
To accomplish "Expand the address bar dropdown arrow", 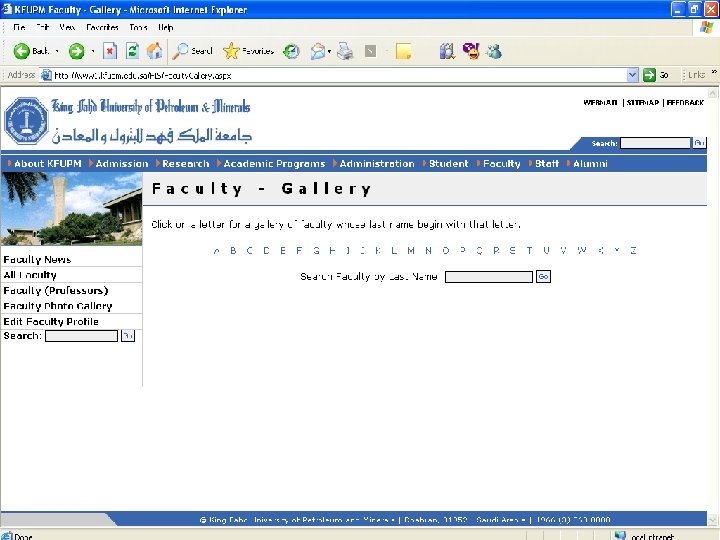I will pyautogui.click(x=632, y=75).
